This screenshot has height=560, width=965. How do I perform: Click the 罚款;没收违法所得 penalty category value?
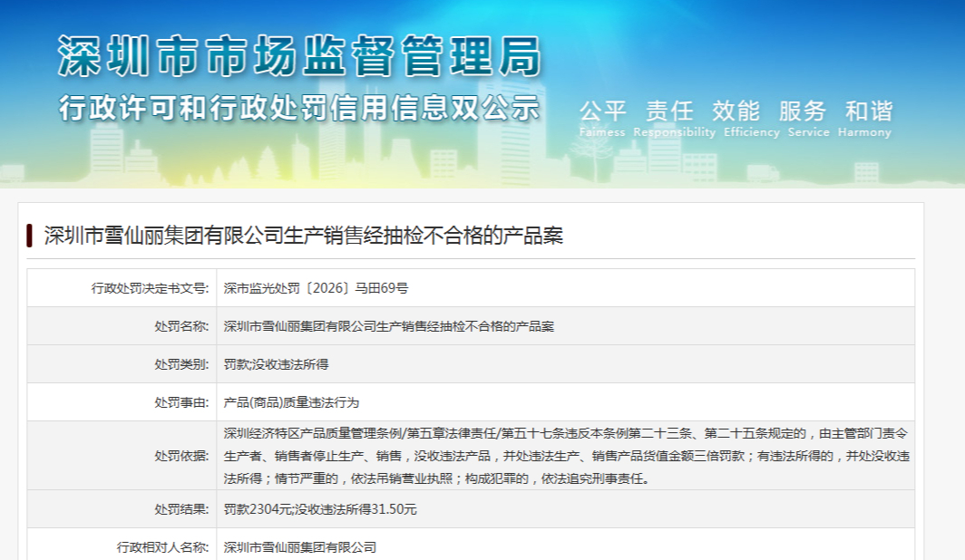pos(276,364)
